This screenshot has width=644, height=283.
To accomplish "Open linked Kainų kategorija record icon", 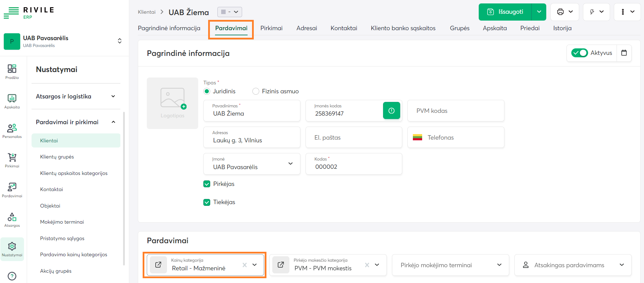I will [x=158, y=265].
